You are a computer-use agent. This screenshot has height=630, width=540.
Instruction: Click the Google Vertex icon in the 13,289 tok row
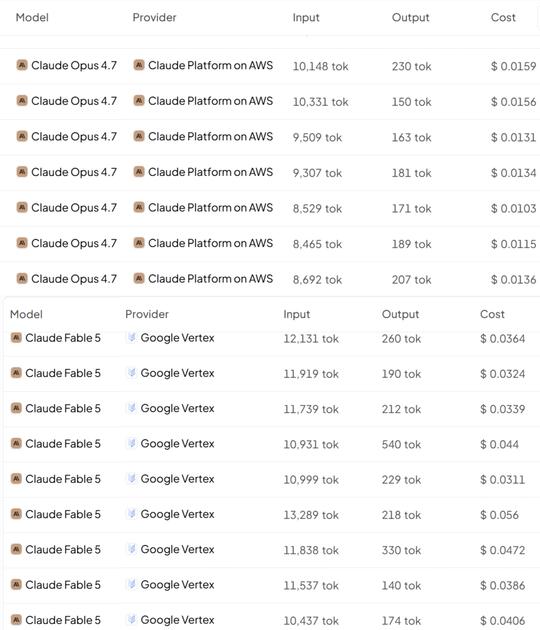[131, 513]
